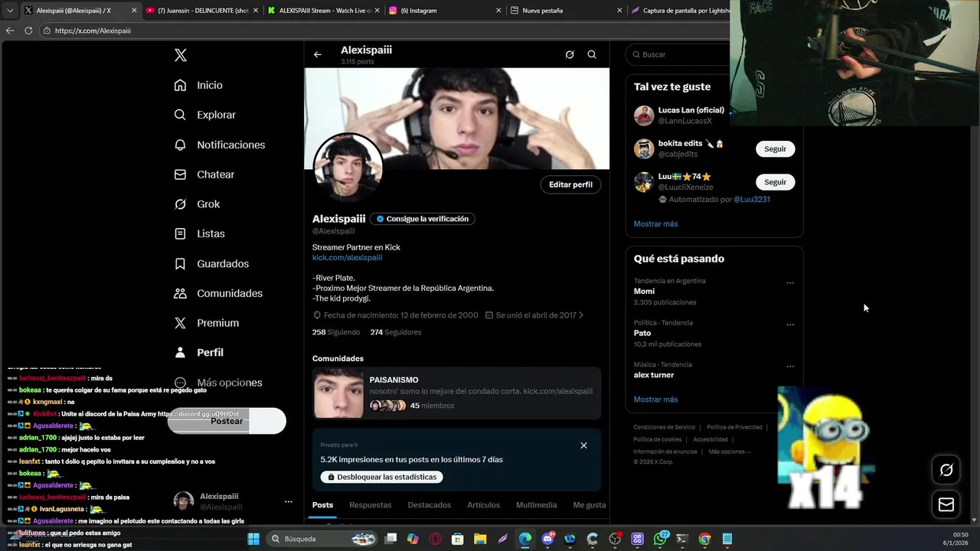This screenshot has width=980, height=551.
Task: Click Mostrar más under Tal vez te guste
Action: coord(655,224)
